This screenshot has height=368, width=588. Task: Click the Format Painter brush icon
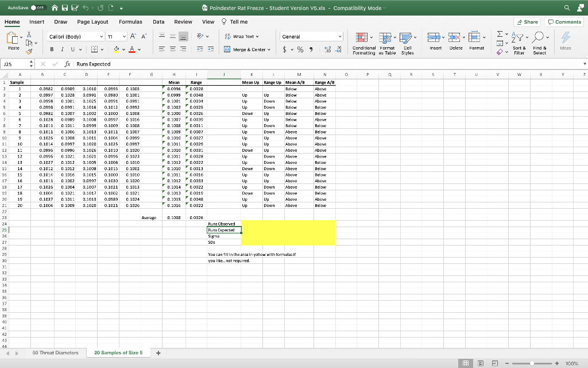[x=29, y=52]
